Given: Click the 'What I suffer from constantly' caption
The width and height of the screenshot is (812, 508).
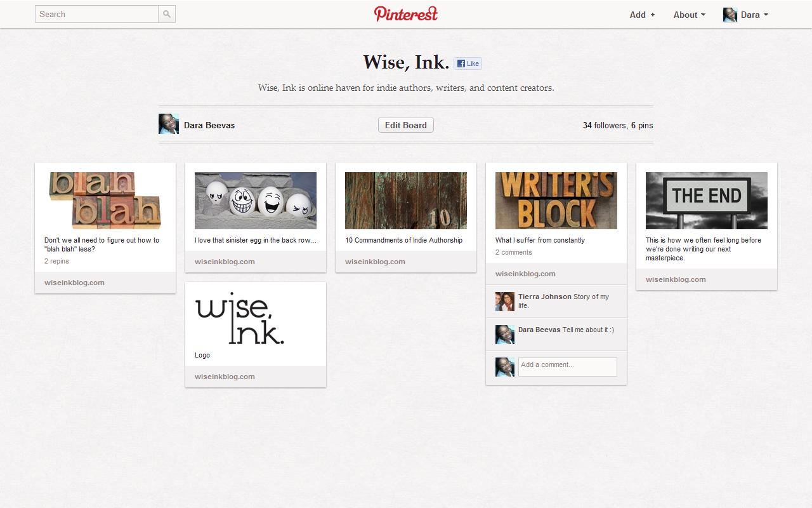Looking at the screenshot, I should click(x=540, y=240).
